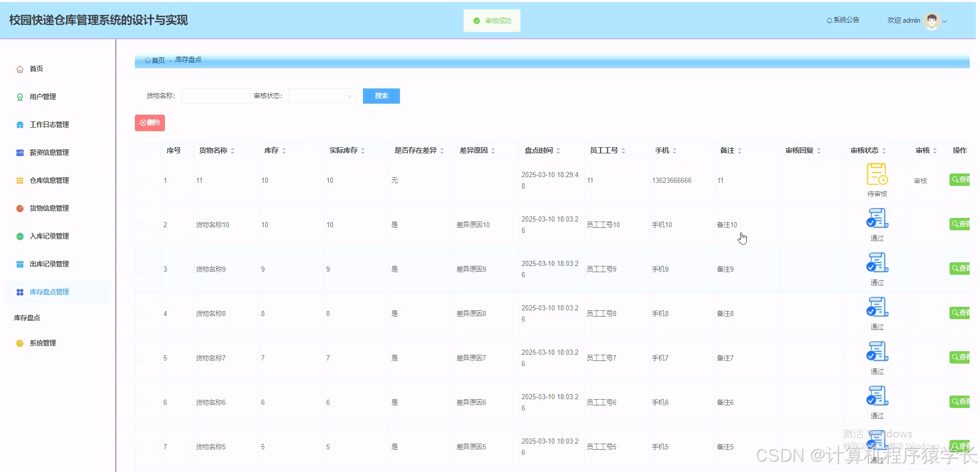This screenshot has width=980, height=472.
Task: Select the checkbox for 货物名称10 row
Action: click(140, 225)
